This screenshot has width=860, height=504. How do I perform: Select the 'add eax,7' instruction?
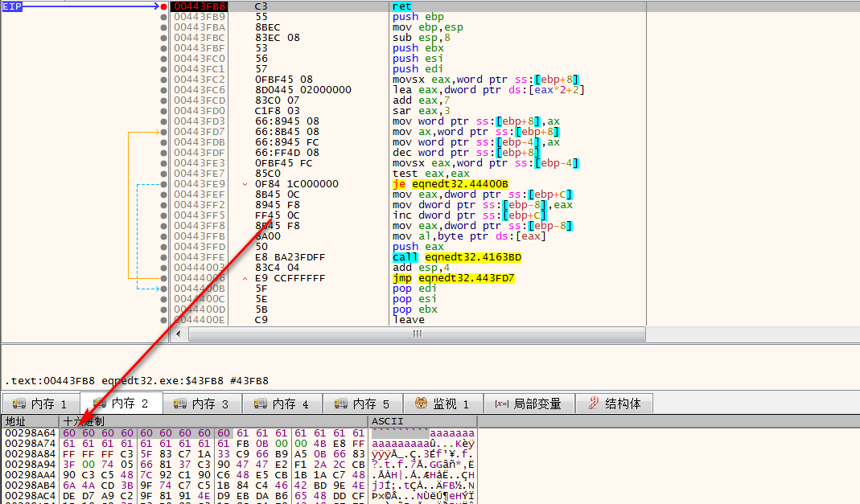422,100
